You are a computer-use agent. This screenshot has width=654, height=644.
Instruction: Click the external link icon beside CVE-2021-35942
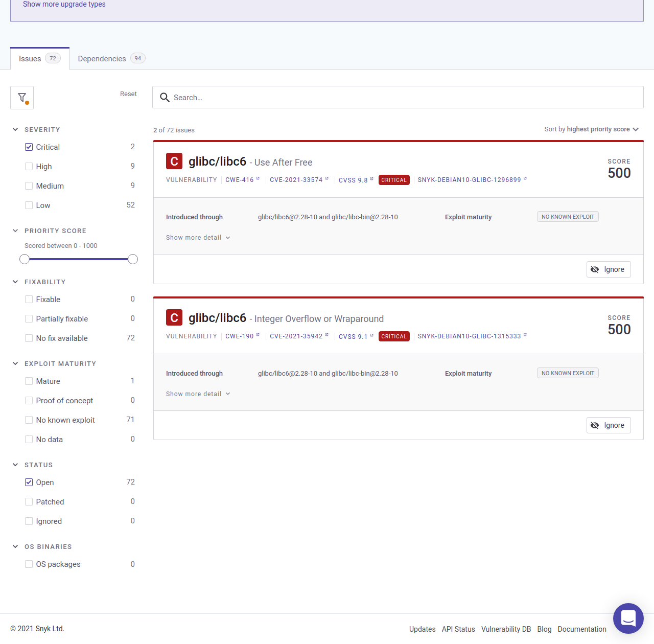point(327,335)
